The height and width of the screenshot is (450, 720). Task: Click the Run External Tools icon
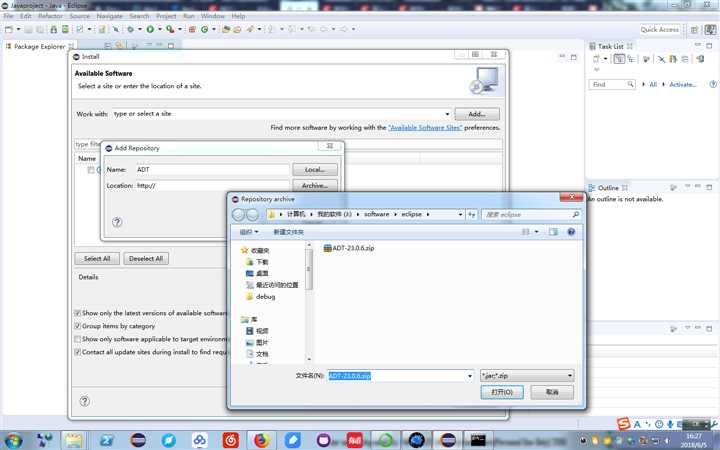coord(170,29)
